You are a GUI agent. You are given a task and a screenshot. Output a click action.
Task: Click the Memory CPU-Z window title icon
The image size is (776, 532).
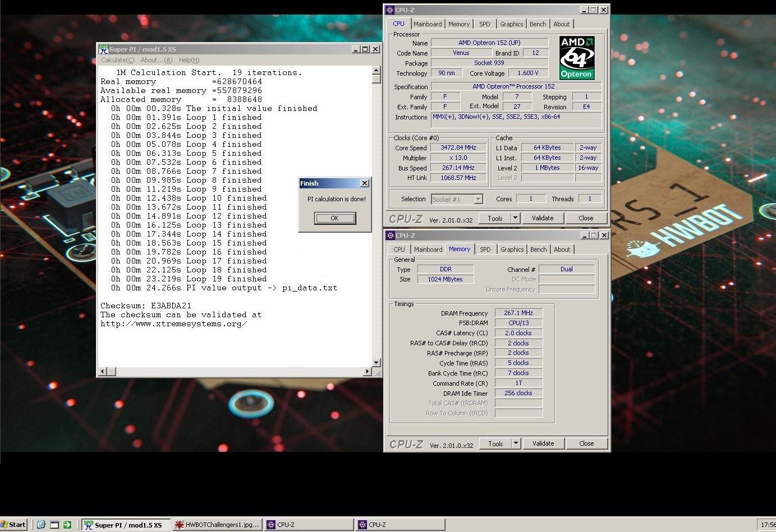point(391,235)
